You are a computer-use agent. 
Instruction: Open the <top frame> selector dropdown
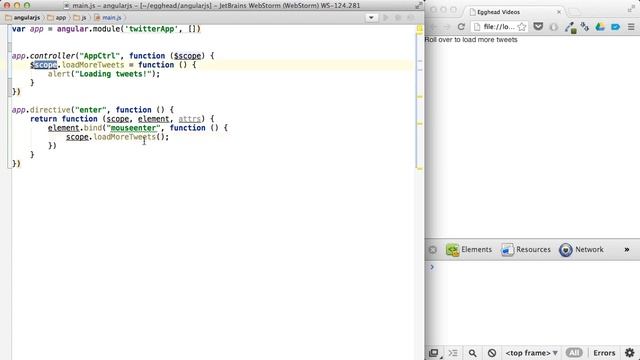click(x=531, y=353)
